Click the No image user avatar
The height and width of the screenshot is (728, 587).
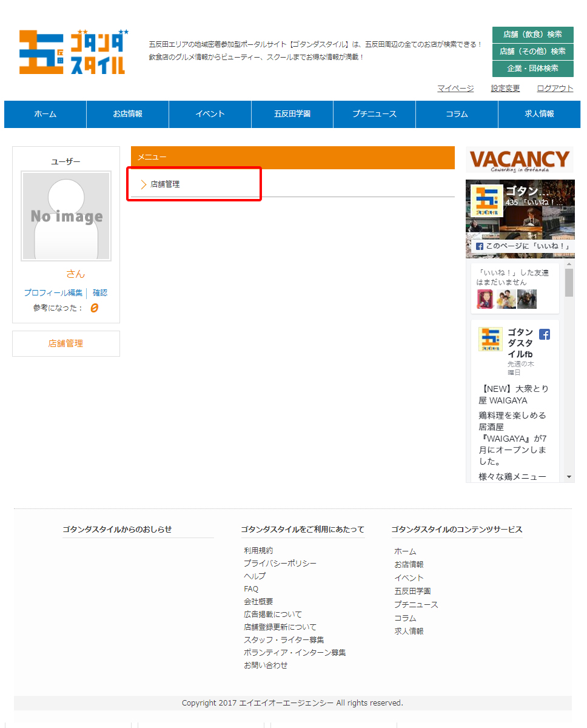(x=66, y=216)
